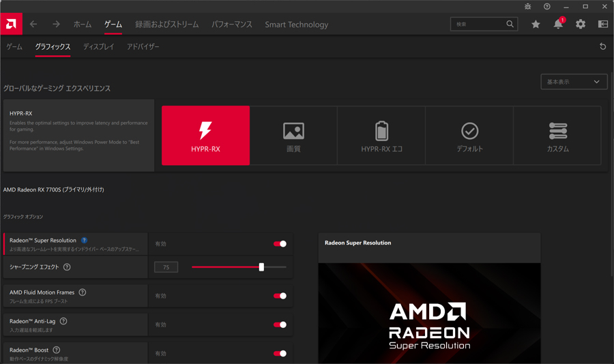Image resolution: width=614 pixels, height=364 pixels.
Task: Expand the 基本表示 view dropdown
Action: 573,82
